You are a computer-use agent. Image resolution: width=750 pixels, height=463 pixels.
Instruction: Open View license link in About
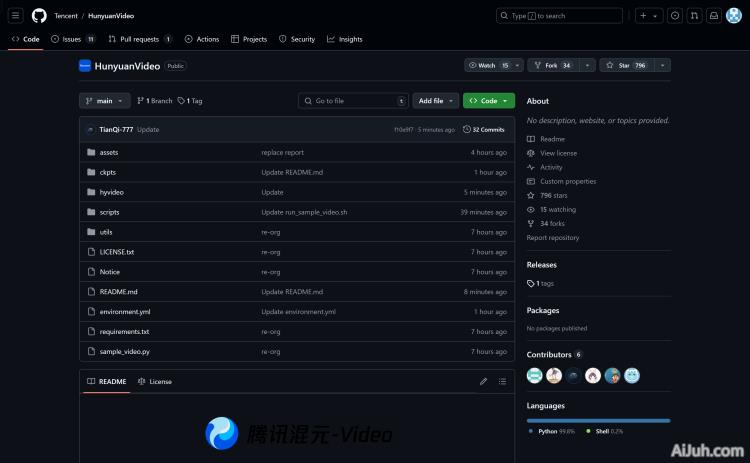click(552, 154)
